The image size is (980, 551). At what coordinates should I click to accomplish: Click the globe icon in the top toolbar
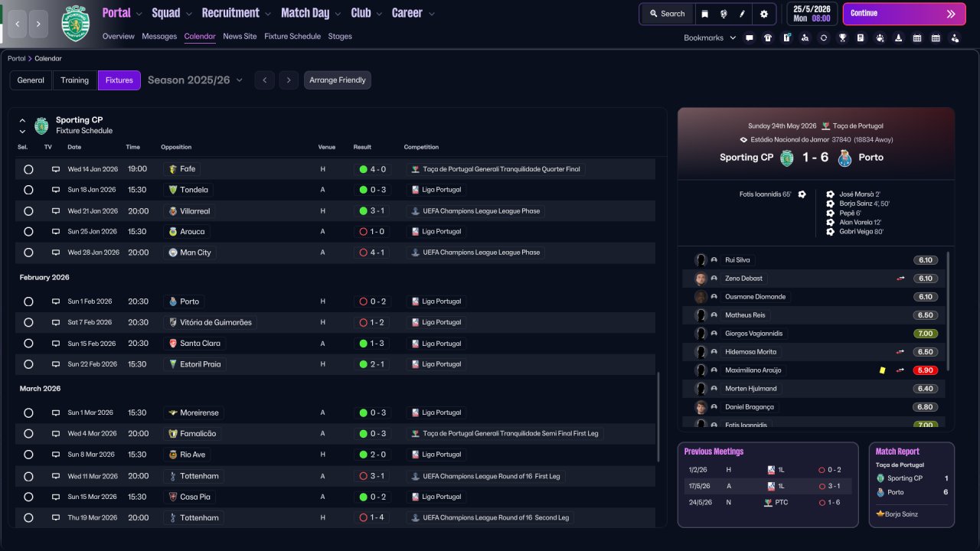724,14
